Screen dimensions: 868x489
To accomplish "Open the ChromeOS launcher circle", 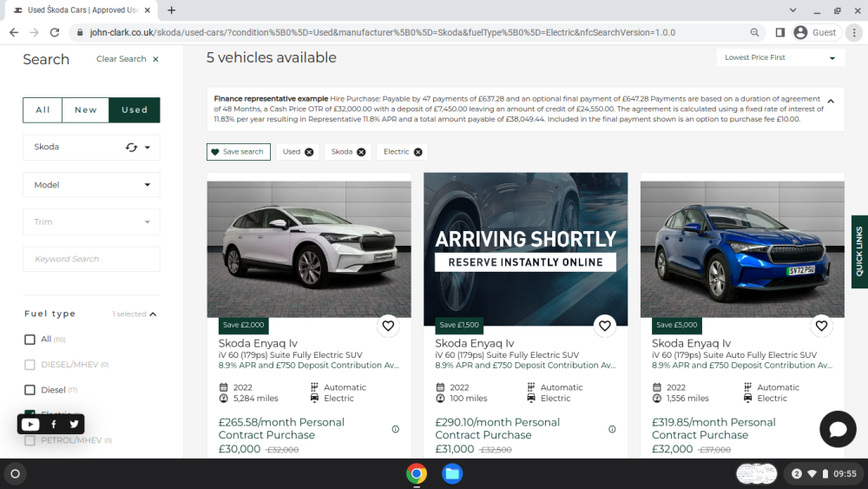I will point(16,473).
